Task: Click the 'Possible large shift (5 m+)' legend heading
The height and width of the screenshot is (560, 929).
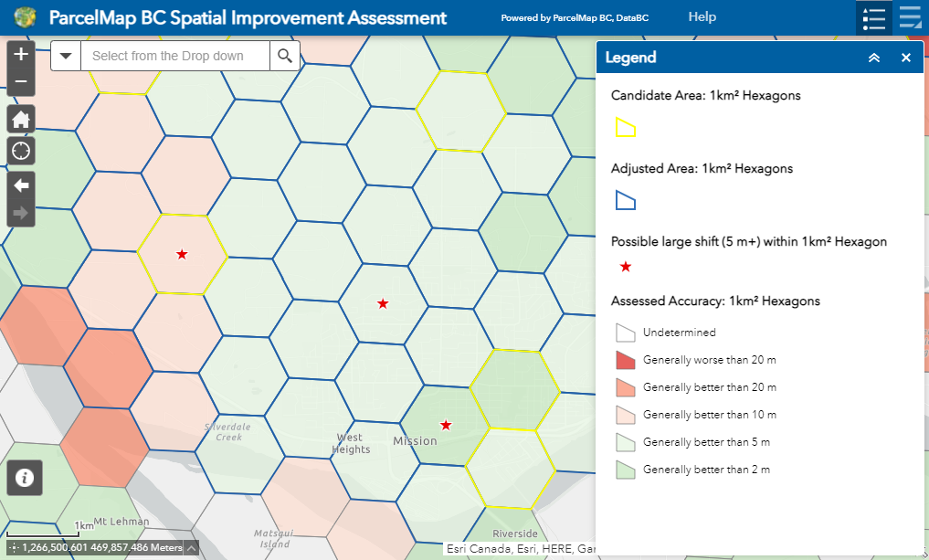Action: [749, 242]
